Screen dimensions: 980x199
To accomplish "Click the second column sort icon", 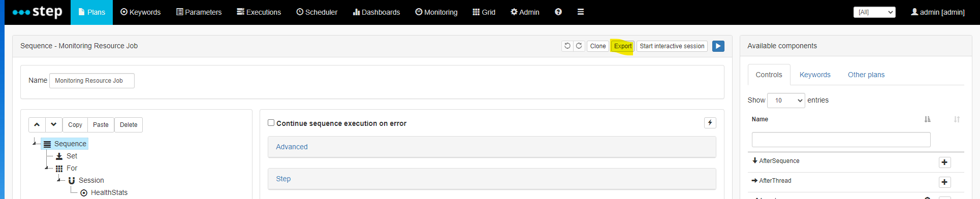I will 957,119.
